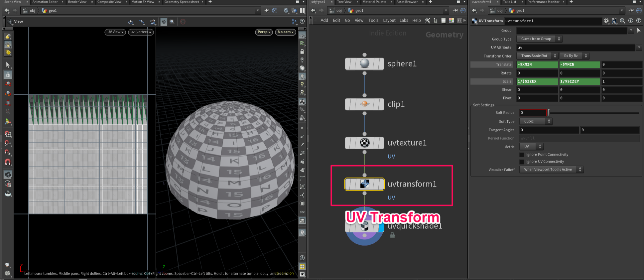
Task: Open the viewport help question mark icon
Action: pyautogui.click(x=302, y=21)
